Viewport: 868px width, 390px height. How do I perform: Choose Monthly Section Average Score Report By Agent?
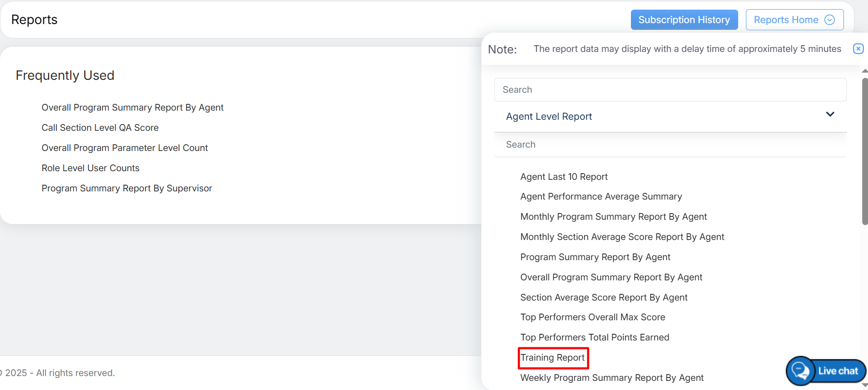(x=622, y=237)
